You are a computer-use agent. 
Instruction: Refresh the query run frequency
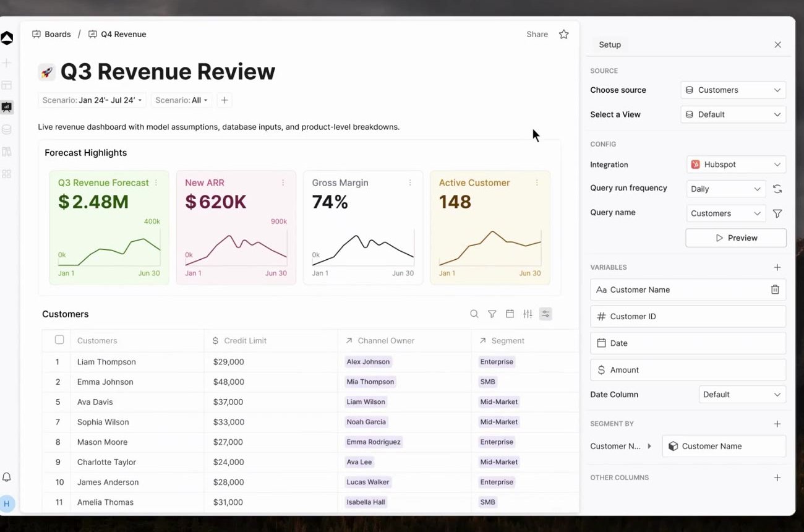(x=777, y=189)
